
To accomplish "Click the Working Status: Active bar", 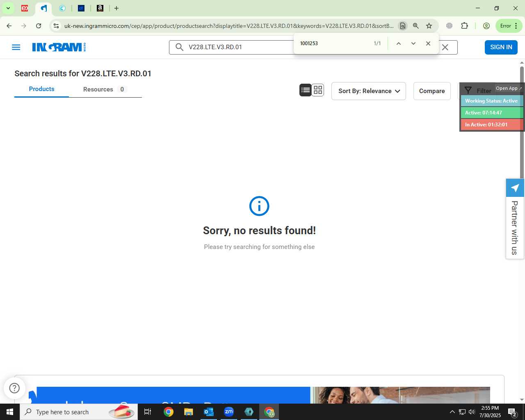I will pos(492,101).
